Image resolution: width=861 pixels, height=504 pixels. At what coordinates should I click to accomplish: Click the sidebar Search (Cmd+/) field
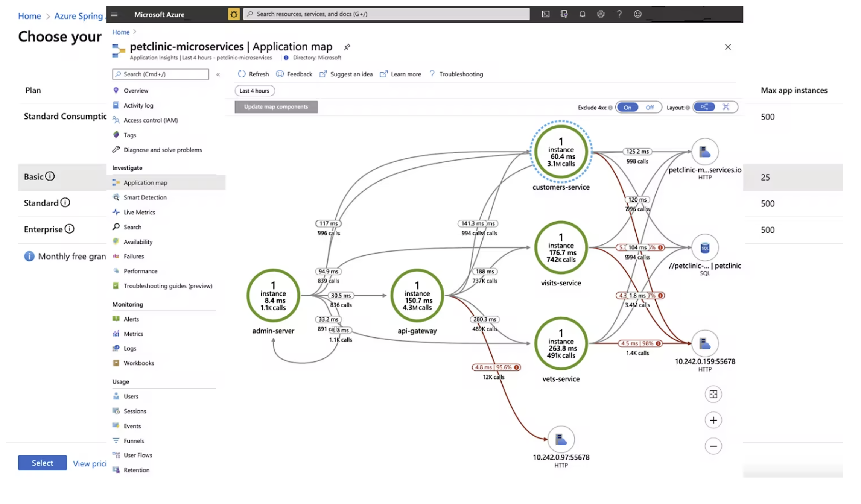[161, 74]
